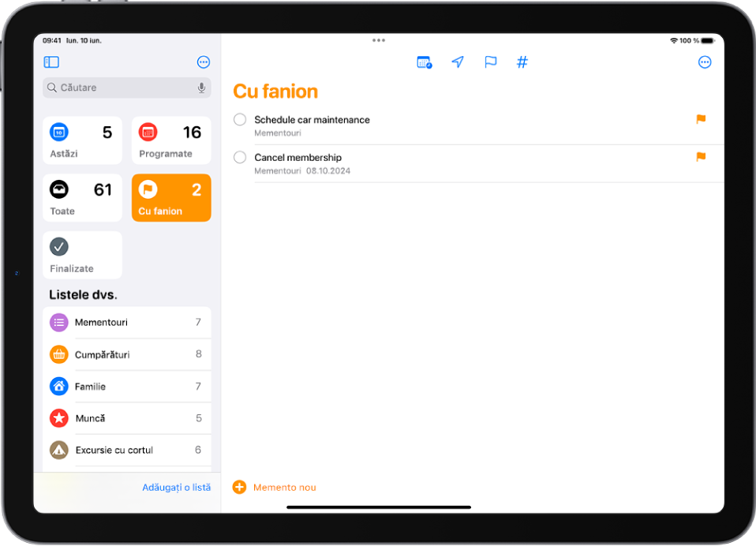Screen dimensions: 756x546
Task: Tap the dictation microphone in search field
Action: point(201,88)
